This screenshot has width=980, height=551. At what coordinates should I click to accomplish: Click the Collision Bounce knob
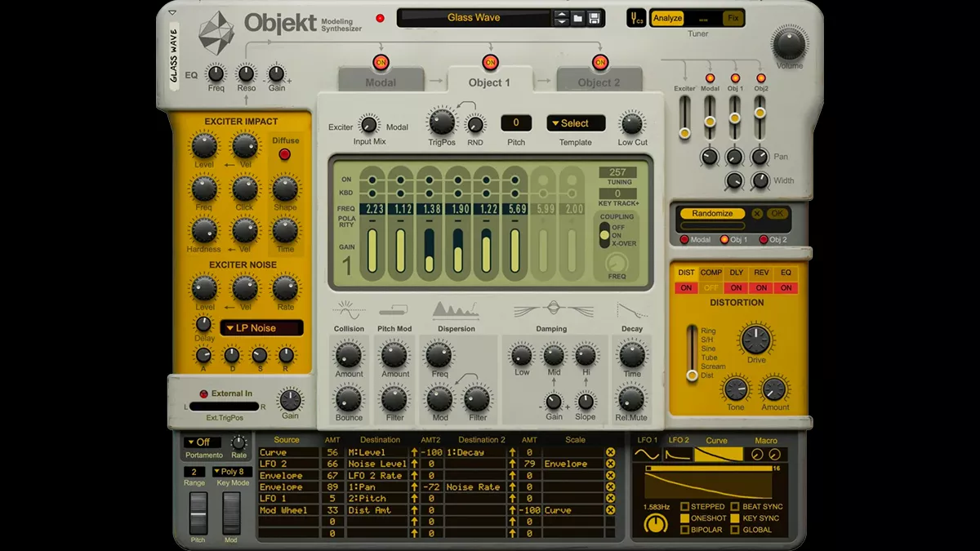(x=349, y=398)
